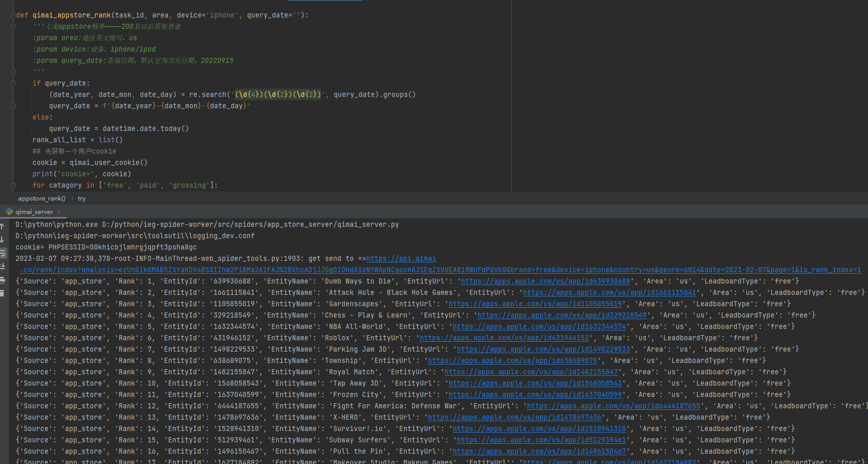Collapse the if query_date block fold
This screenshot has width=868, height=464.
pos(13,83)
